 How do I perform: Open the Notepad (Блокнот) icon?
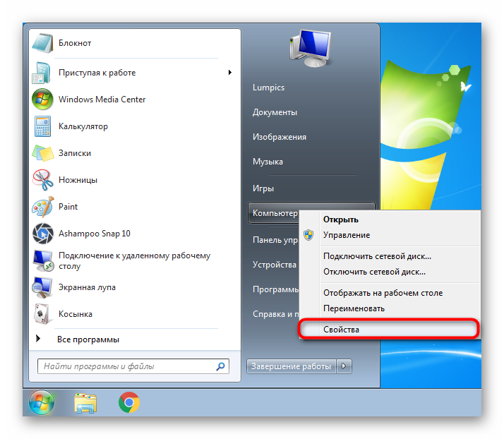pos(42,43)
